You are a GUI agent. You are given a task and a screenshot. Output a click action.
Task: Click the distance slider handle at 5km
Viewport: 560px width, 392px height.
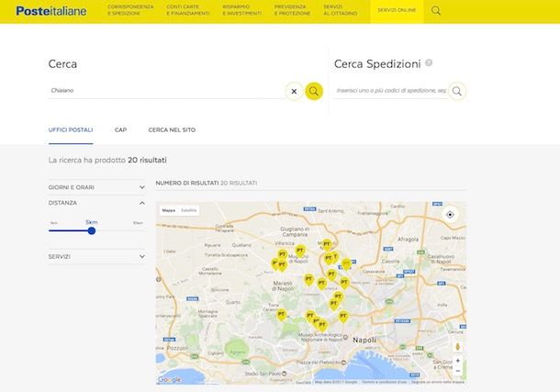coord(92,231)
